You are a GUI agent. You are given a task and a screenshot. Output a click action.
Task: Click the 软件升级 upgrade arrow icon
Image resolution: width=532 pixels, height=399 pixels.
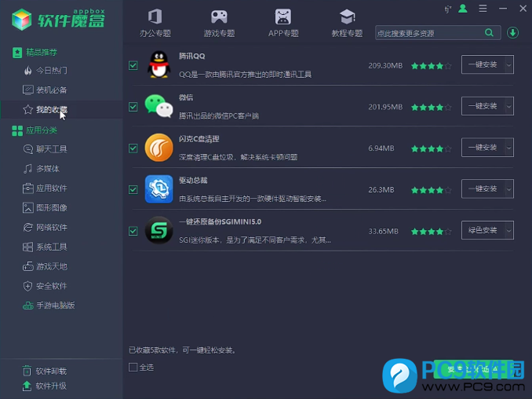coord(27,386)
